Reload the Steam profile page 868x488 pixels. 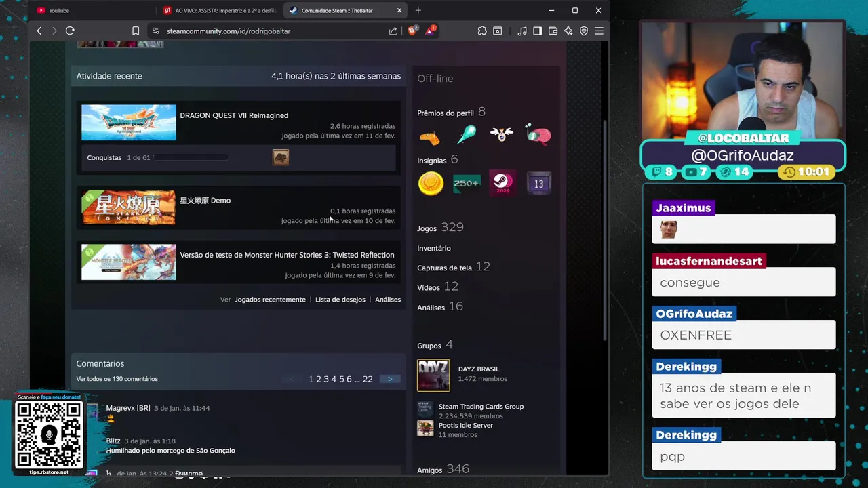[x=70, y=30]
